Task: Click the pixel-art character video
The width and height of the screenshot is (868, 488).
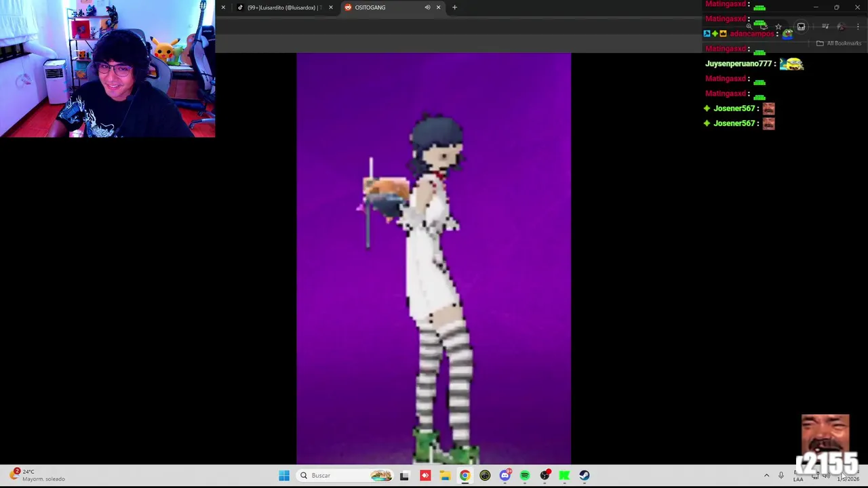Action: [433, 259]
